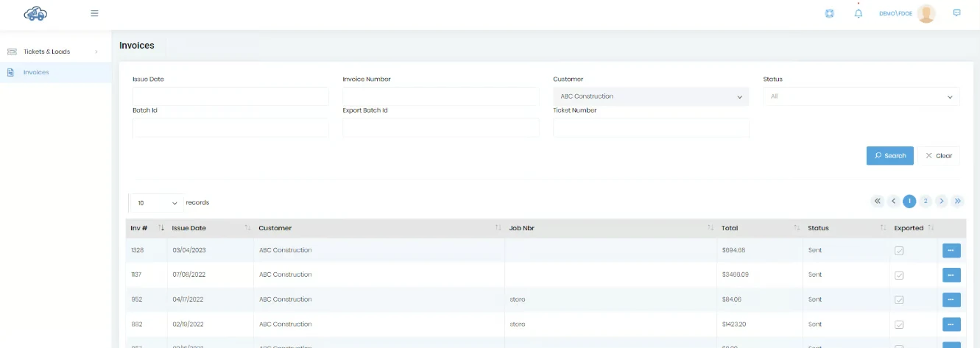Click the Invoice Number input field

[441, 96]
